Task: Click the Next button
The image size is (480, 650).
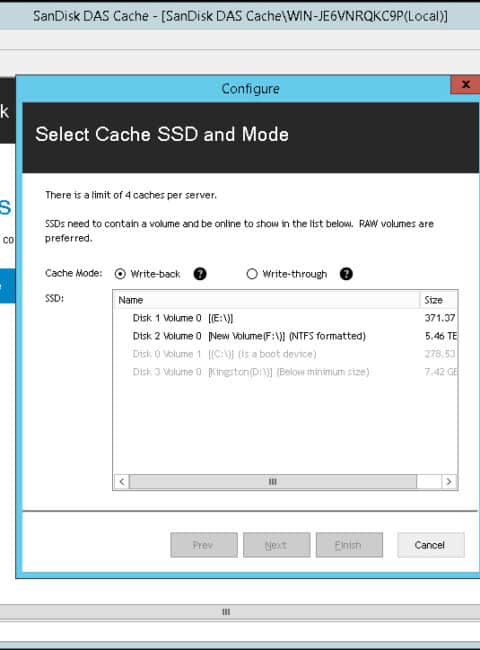Action: 276,545
